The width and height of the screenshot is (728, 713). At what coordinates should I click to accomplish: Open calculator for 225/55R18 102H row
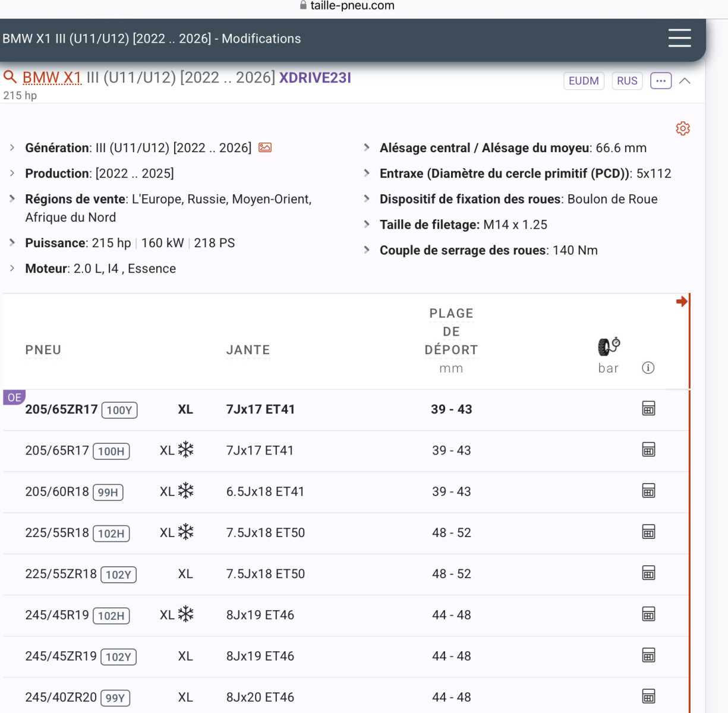point(648,531)
